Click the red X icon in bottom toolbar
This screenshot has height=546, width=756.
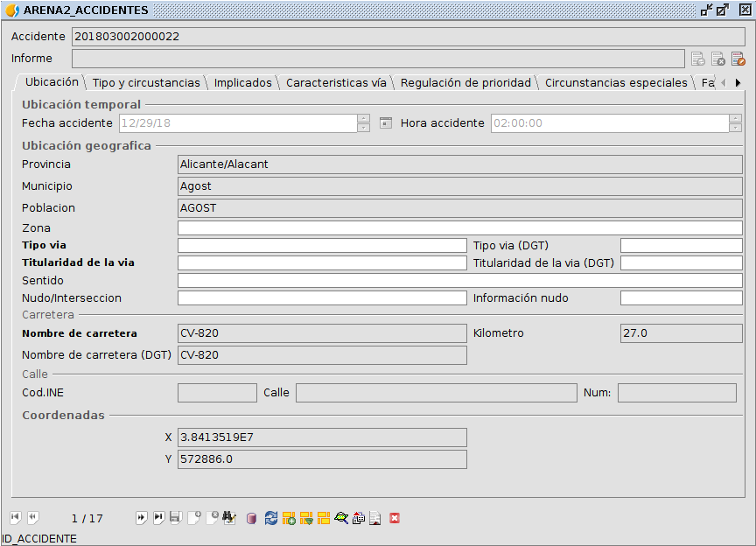[395, 518]
